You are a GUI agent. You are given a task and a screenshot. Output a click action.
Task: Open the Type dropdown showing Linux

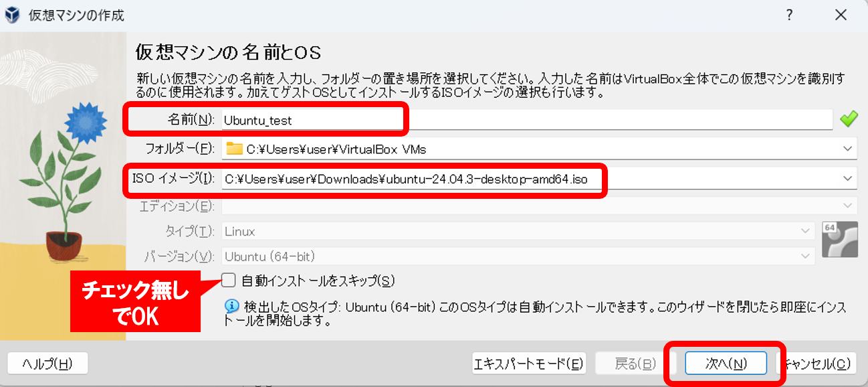click(804, 232)
